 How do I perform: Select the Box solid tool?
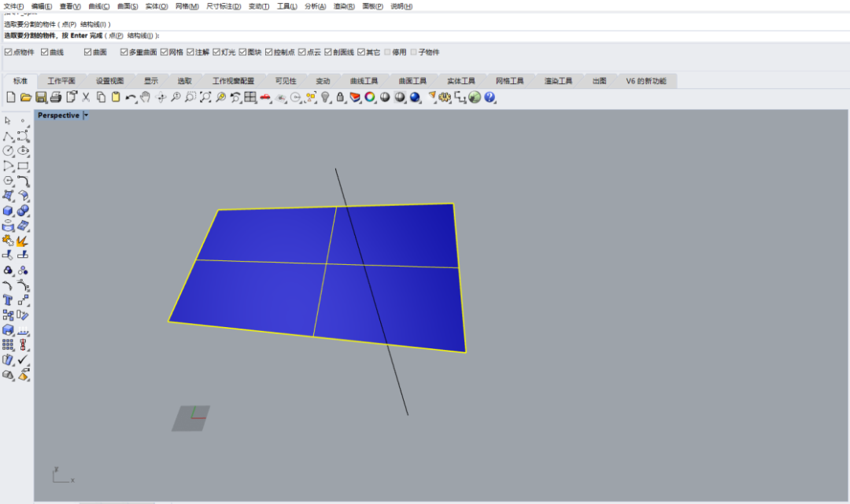[8, 211]
